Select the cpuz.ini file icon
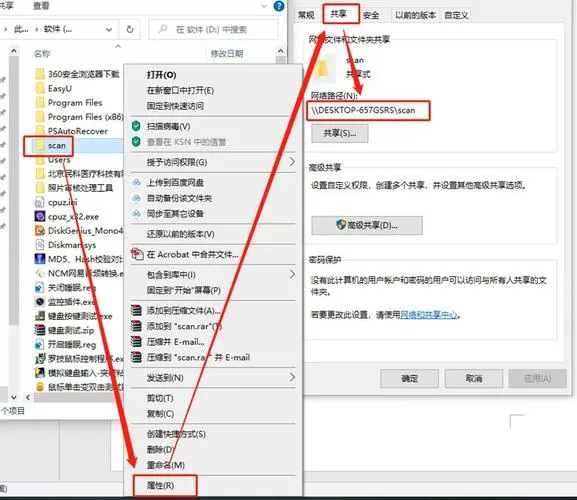Image resolution: width=577 pixels, height=500 pixels. [40, 202]
